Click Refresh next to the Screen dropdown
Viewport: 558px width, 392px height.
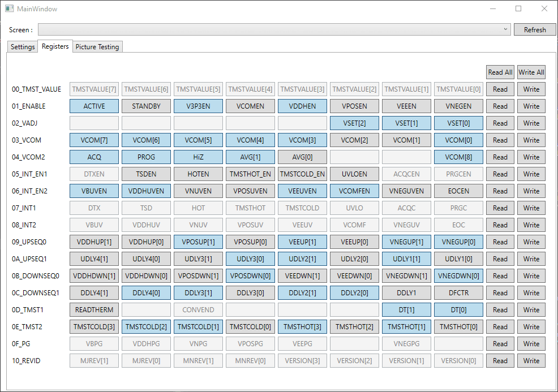(x=534, y=29)
